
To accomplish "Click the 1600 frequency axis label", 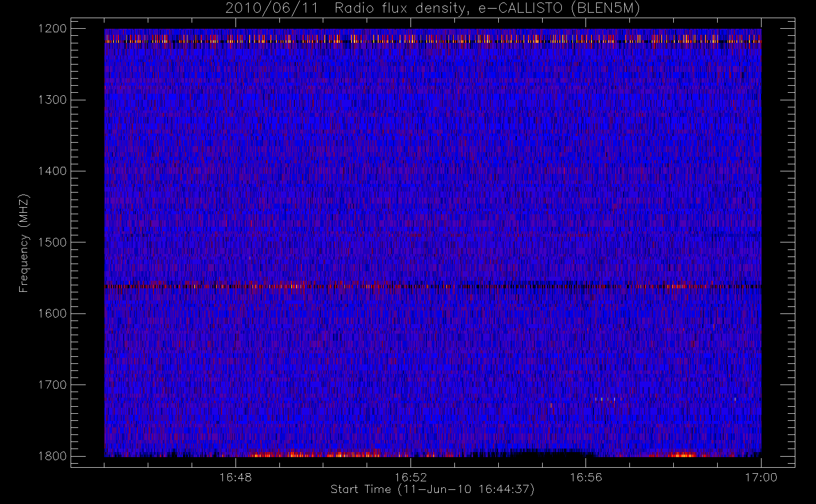I will [52, 313].
